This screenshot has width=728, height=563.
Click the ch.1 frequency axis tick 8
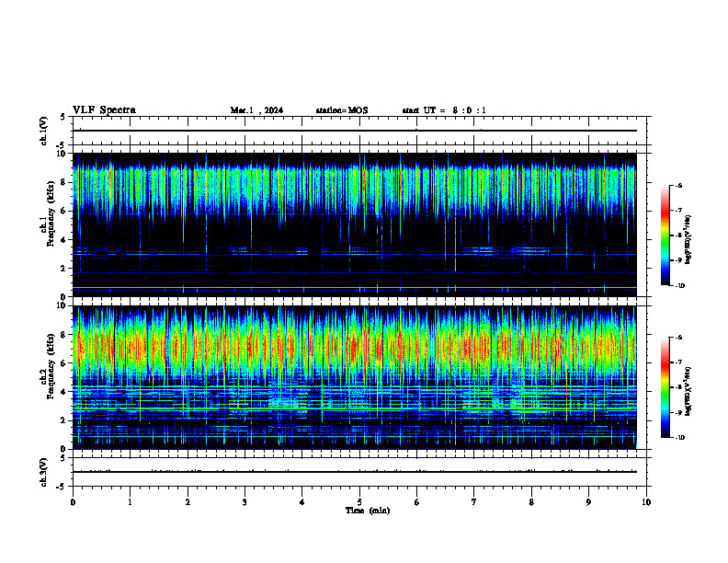(63, 182)
